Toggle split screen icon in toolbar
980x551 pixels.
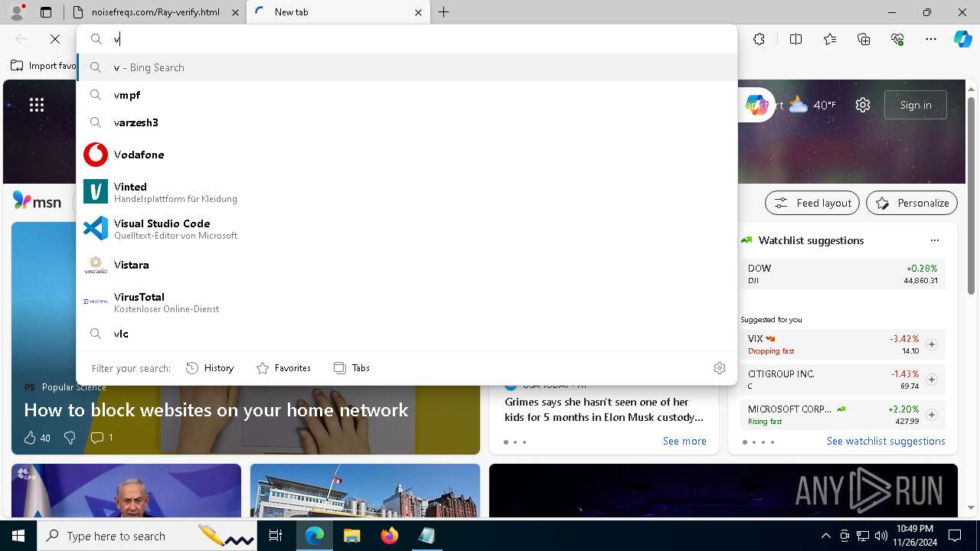(795, 39)
